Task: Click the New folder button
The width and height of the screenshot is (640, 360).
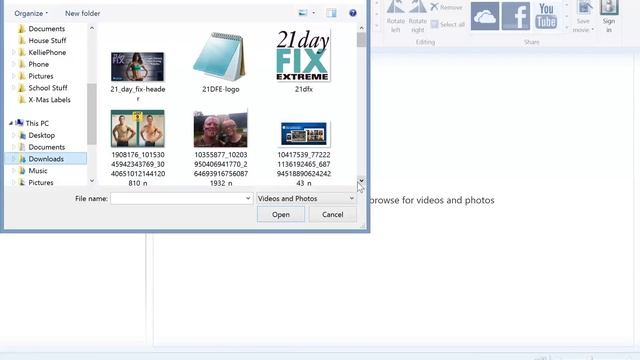Action: click(82, 13)
